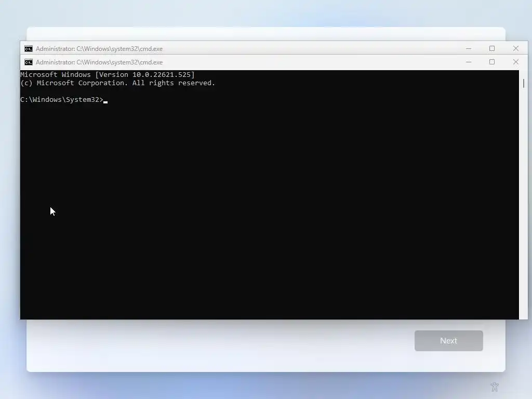The image size is (532, 399).
Task: Click the cmd icon in the front window title bar
Action: [29, 62]
